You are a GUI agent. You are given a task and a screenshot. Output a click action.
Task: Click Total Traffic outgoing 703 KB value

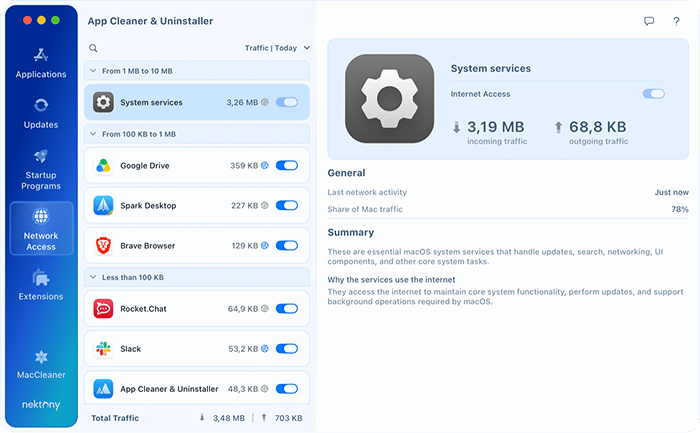coord(288,418)
